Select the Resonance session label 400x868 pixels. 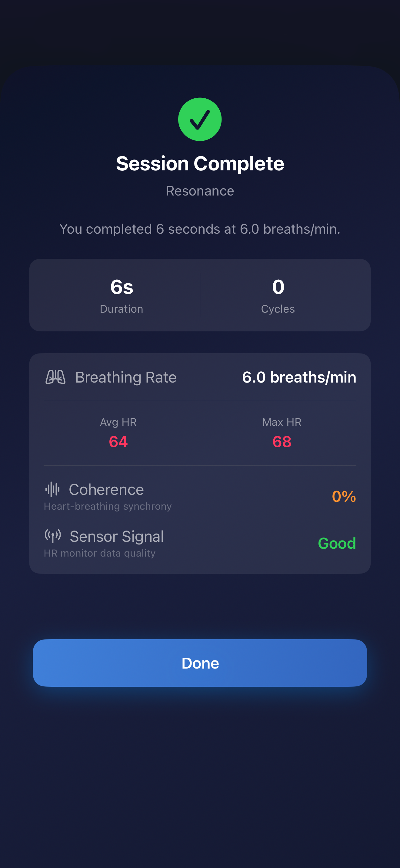[x=200, y=191]
